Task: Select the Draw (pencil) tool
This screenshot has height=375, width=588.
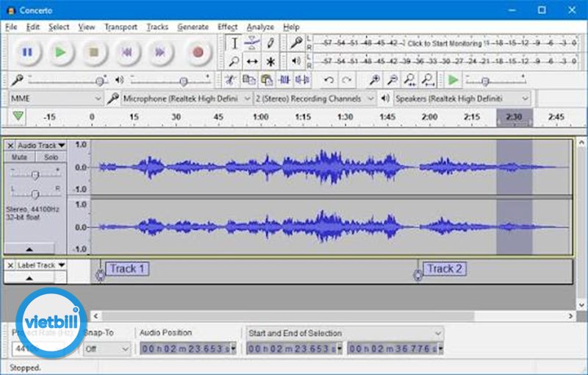Action: tap(270, 43)
